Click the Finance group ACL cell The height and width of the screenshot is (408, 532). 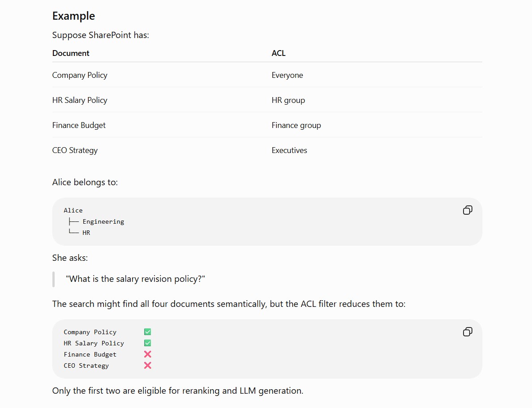click(x=296, y=125)
